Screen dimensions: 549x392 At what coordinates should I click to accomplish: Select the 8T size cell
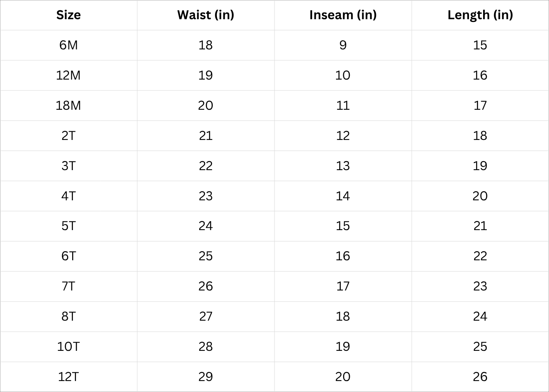point(69,316)
